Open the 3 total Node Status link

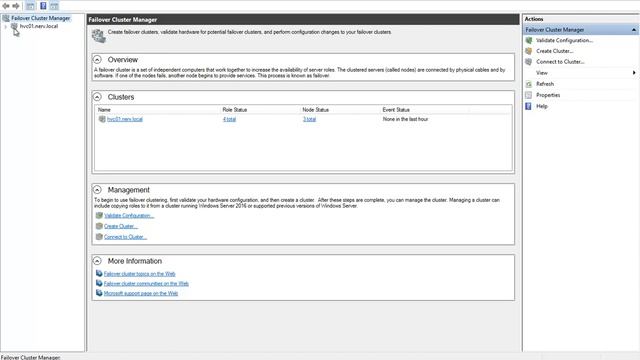309,119
